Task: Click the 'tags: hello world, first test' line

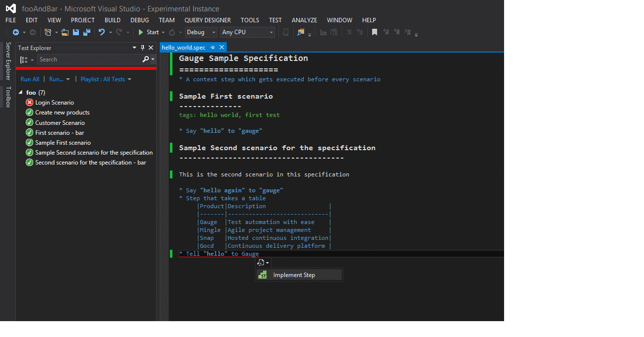Action: tap(229, 115)
